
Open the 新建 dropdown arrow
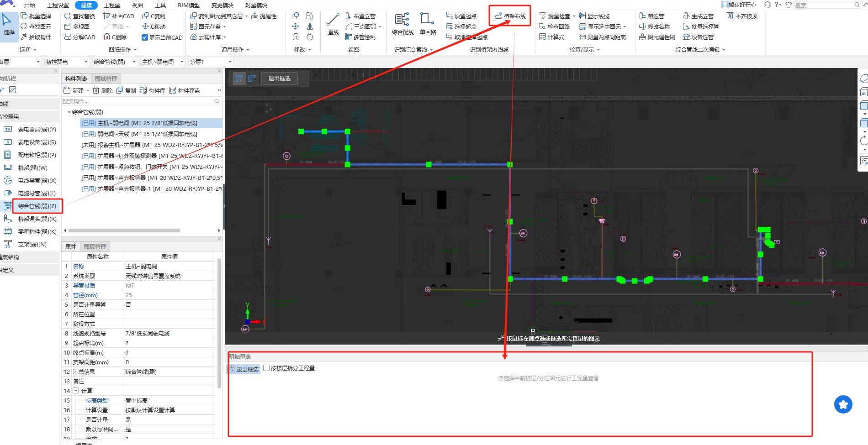point(88,90)
